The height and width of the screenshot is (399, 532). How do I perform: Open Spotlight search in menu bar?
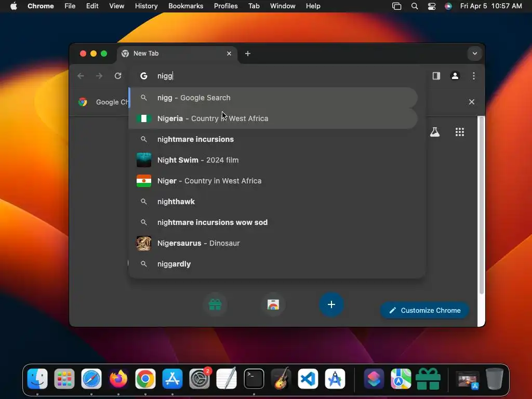click(414, 6)
